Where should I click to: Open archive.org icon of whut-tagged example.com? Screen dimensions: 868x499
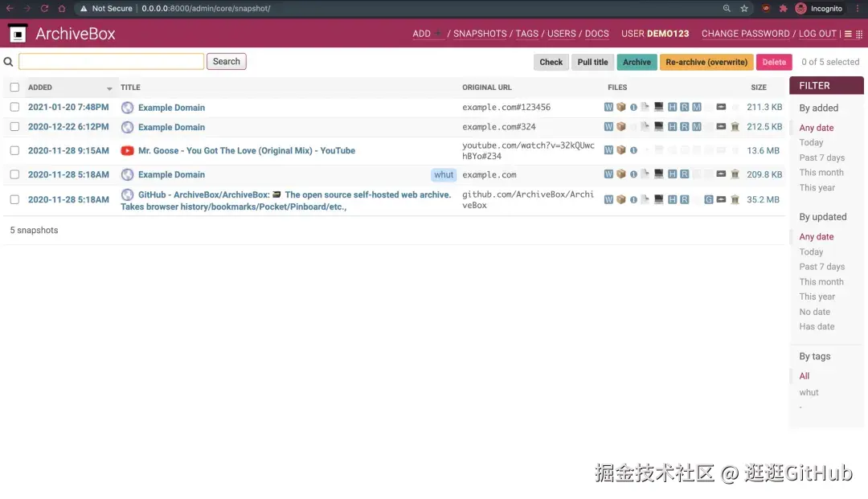(x=735, y=174)
